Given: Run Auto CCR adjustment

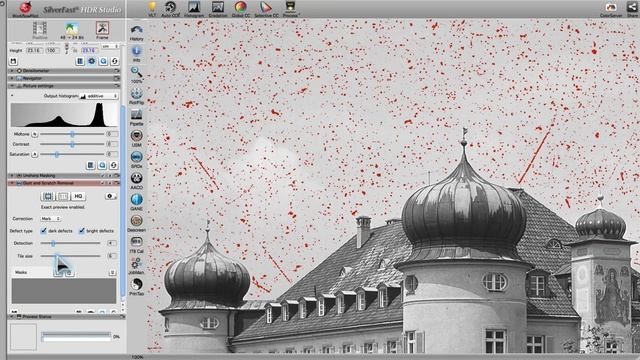Looking at the screenshot, I should [170, 8].
